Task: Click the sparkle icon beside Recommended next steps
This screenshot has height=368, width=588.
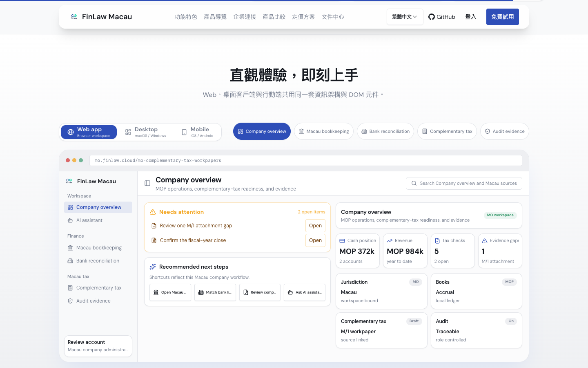Action: click(153, 267)
